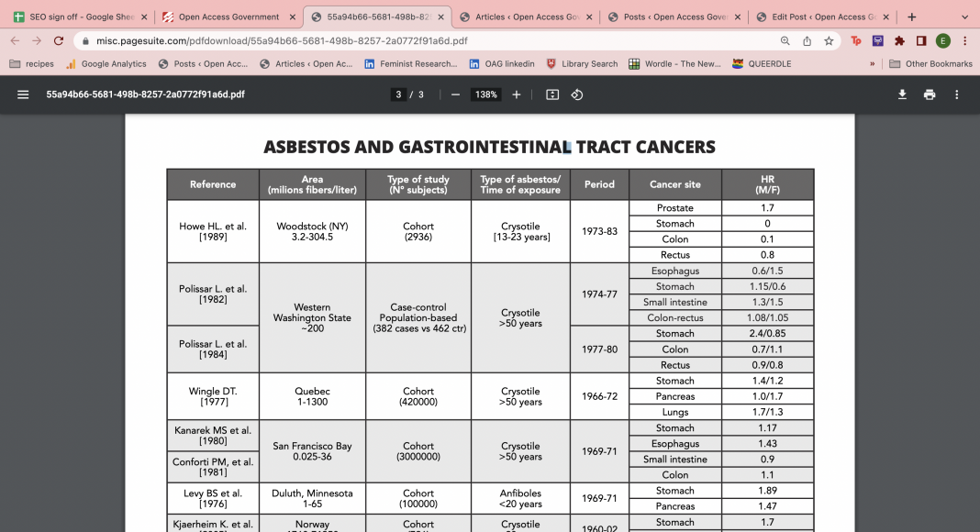
Task: Open Posts ‹ Open Acc... bookmark
Action: 203,63
